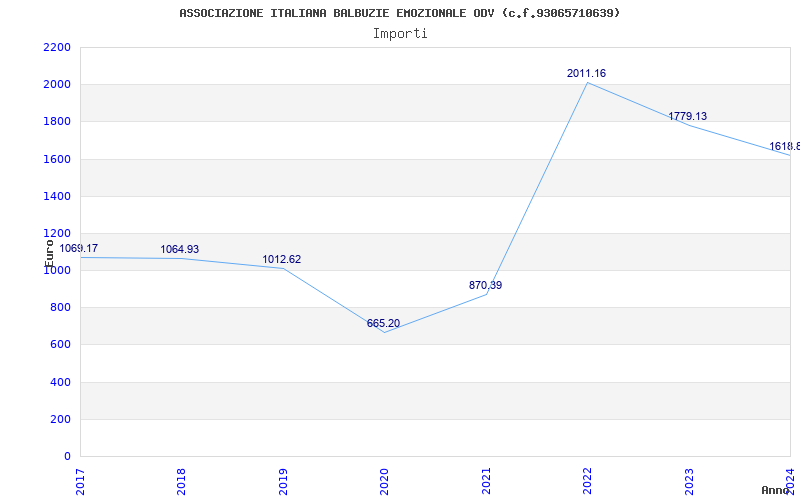Screen dimensions: 800x500
Task: Click the 1800 y-axis tick label
Action: coord(57,122)
